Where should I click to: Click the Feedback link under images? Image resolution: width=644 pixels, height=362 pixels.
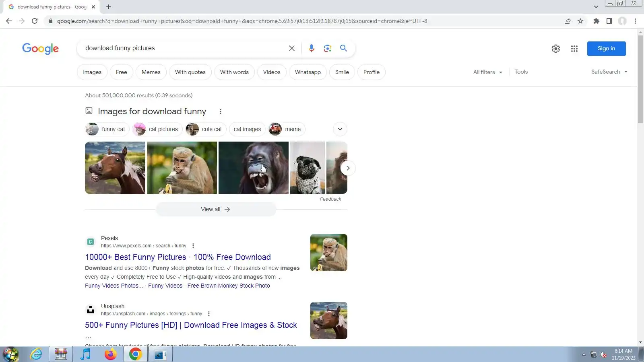330,199
